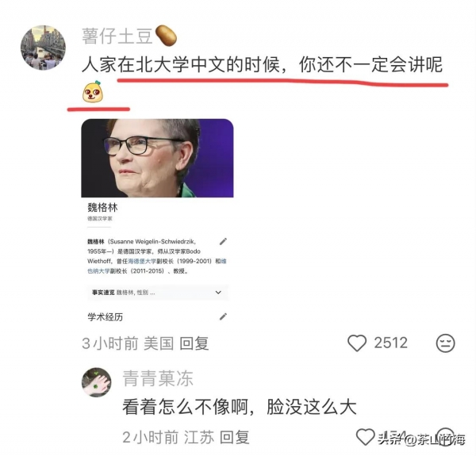Image resolution: width=476 pixels, height=456 pixels.
Task: Open the username 薯仔土豆
Action: click(x=117, y=36)
